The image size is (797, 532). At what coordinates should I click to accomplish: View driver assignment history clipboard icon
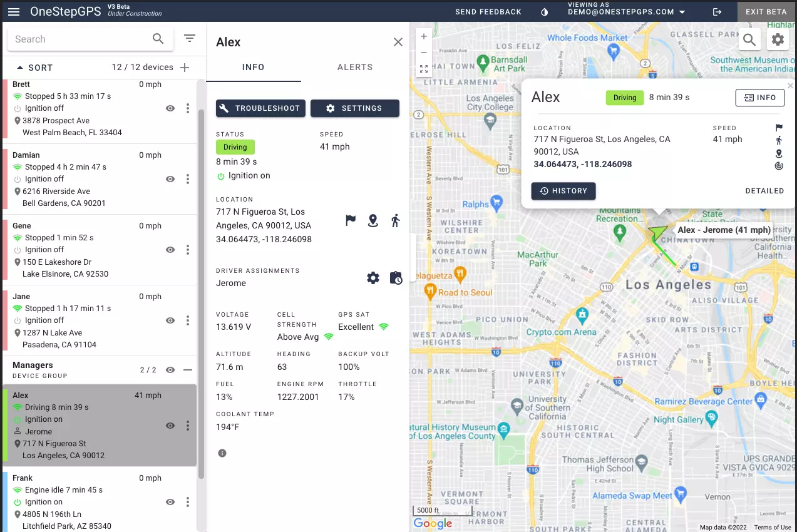click(396, 277)
